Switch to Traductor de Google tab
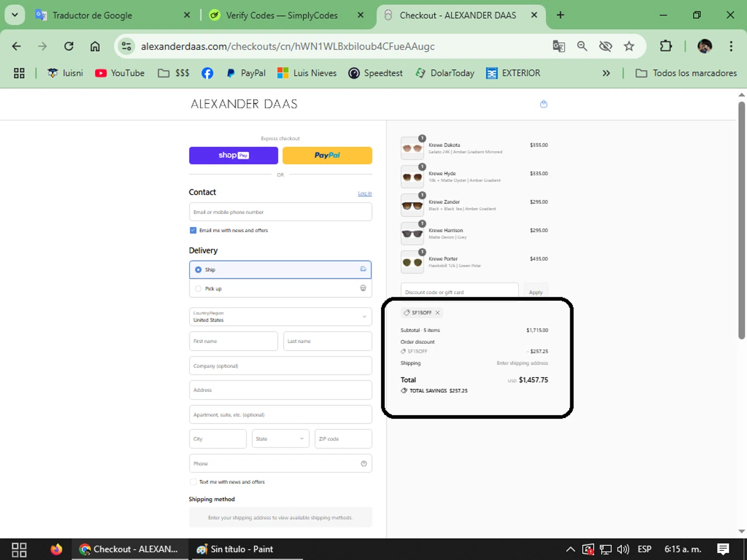 pyautogui.click(x=112, y=15)
